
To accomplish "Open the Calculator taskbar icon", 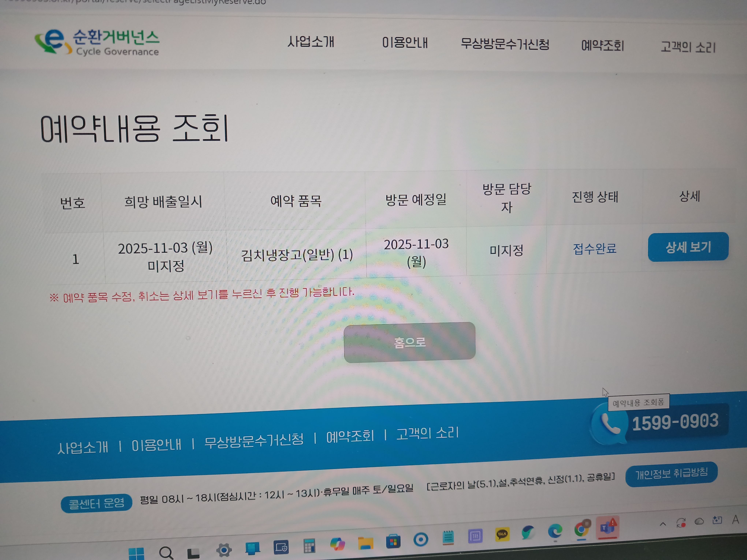I will coord(309,546).
